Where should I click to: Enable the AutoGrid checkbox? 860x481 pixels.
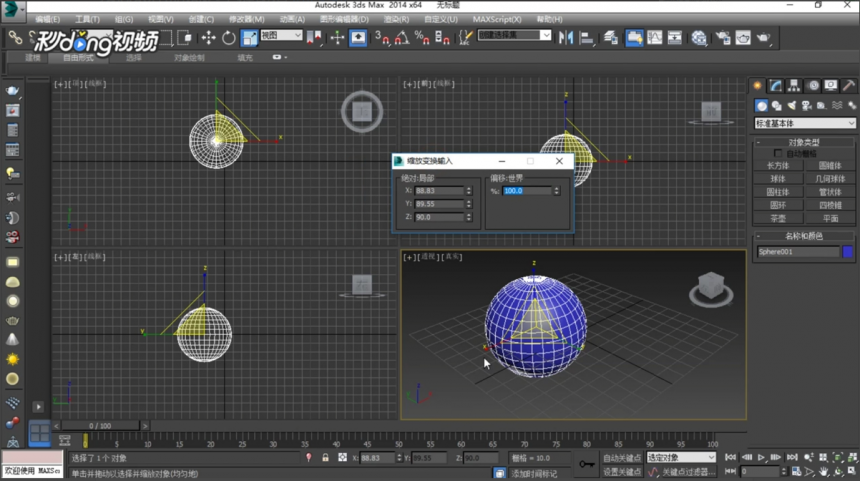[x=778, y=154]
